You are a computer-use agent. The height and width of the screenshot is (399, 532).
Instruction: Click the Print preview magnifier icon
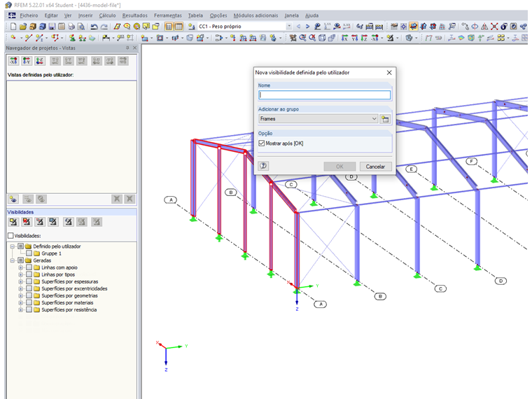pos(81,27)
